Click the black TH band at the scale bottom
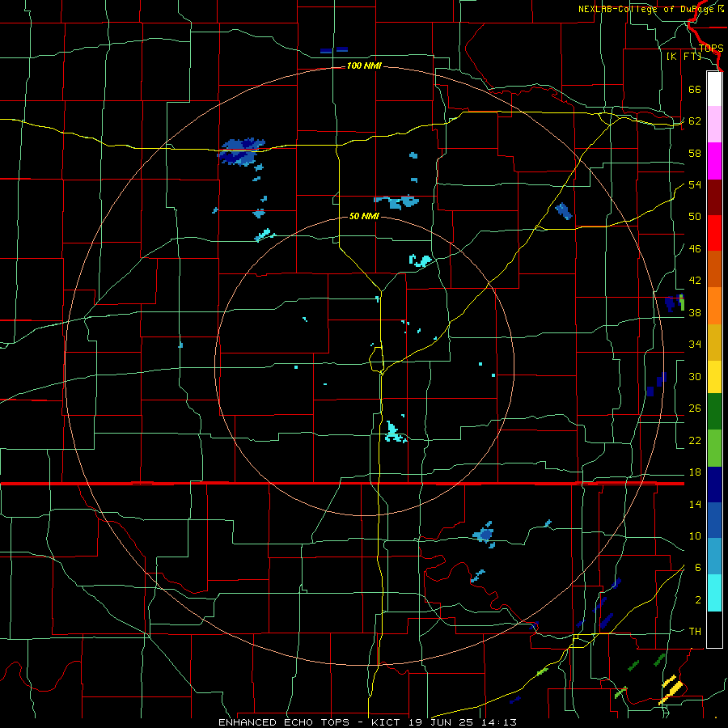728x728 pixels. click(x=714, y=629)
